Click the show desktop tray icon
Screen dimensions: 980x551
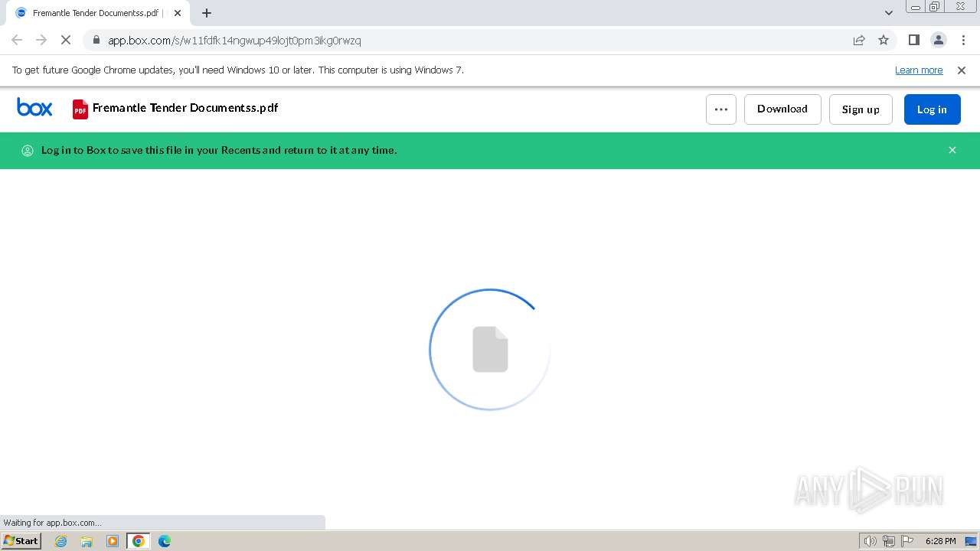(972, 541)
